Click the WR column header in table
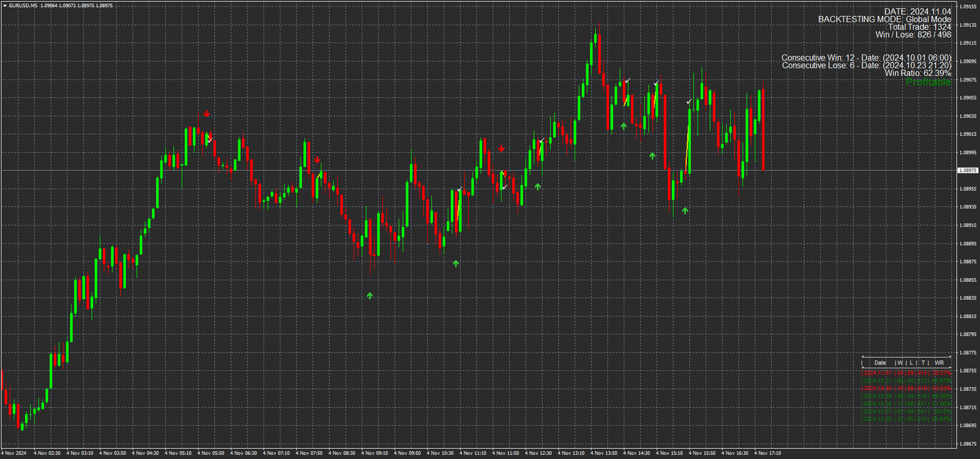The width and height of the screenshot is (980, 459). tap(939, 363)
